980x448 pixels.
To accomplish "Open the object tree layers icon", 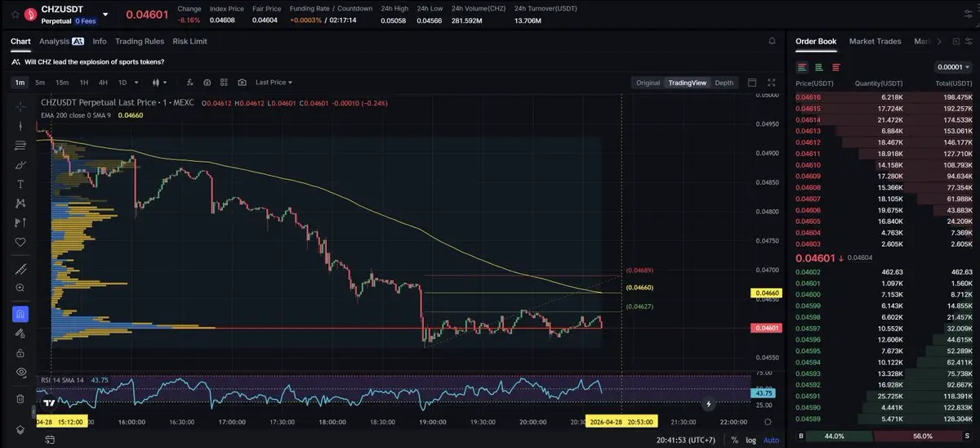I will [x=20, y=429].
